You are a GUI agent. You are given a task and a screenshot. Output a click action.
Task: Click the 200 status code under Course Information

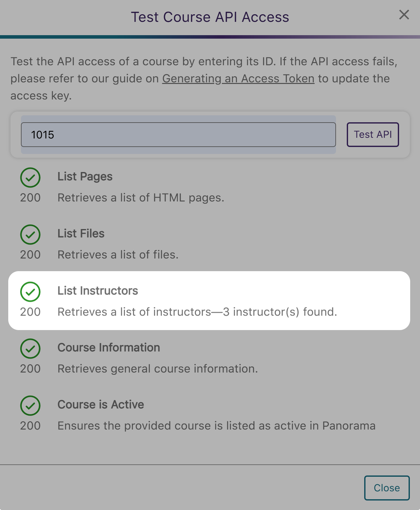[30, 369]
